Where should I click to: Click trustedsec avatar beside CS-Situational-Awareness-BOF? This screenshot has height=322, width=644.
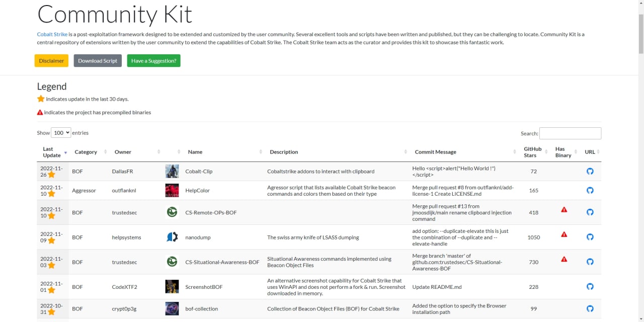[172, 262]
